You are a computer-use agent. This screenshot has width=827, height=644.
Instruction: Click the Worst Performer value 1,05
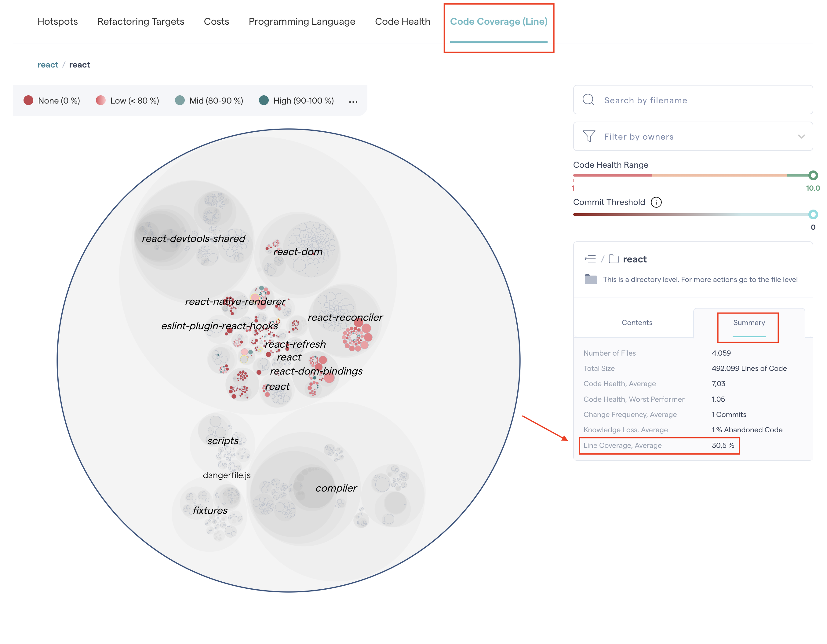click(x=718, y=399)
